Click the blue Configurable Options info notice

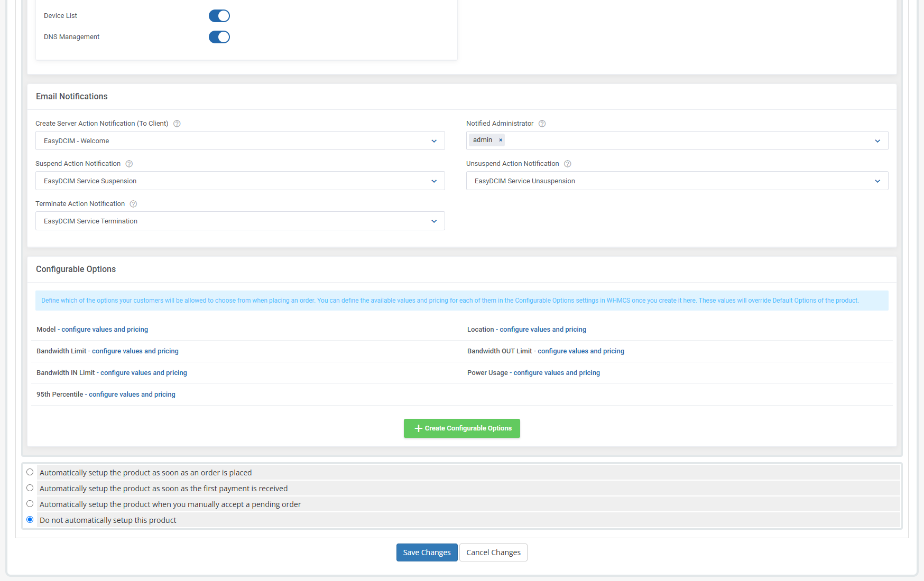point(462,301)
